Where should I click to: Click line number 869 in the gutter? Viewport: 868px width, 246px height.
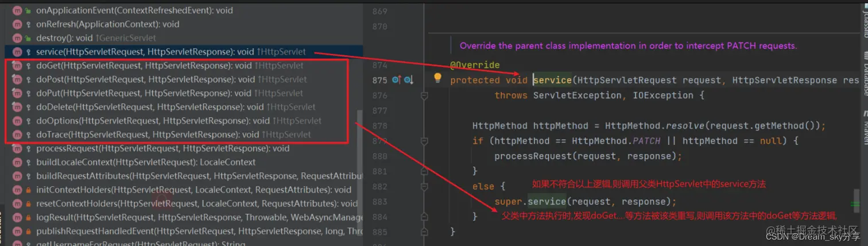point(379,11)
